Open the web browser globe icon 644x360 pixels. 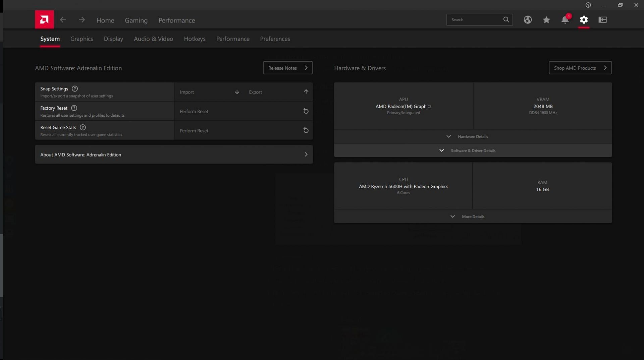click(528, 20)
